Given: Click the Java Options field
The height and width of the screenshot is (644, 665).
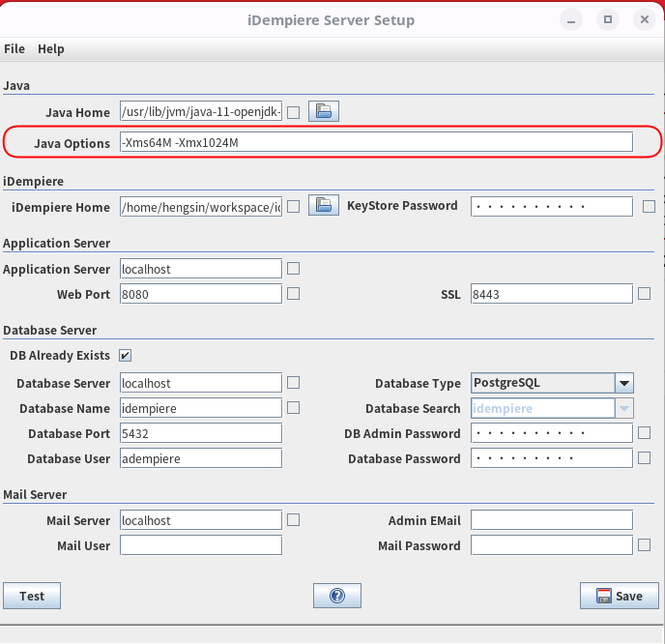Looking at the screenshot, I should [x=376, y=142].
